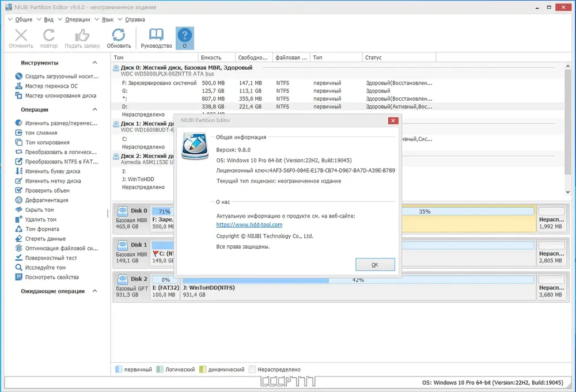Sort by the Тип column header
Screen dimensions: 576x392
click(x=336, y=57)
